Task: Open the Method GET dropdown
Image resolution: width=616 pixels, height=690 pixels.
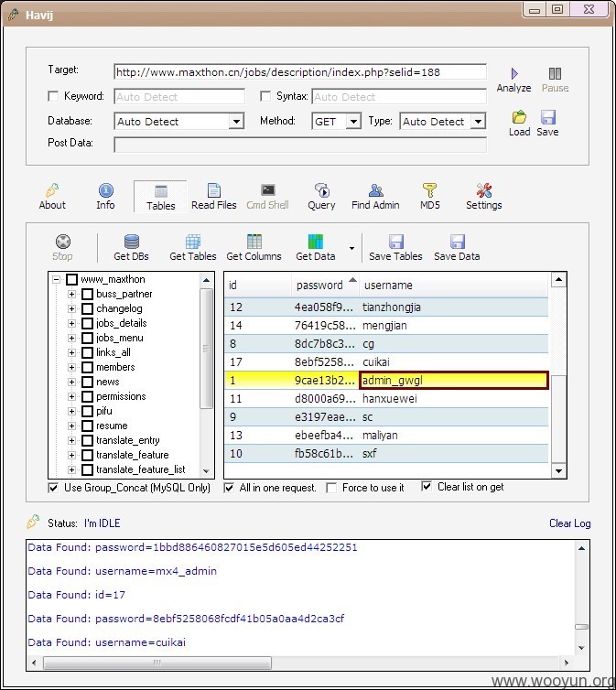Action: 353,122
